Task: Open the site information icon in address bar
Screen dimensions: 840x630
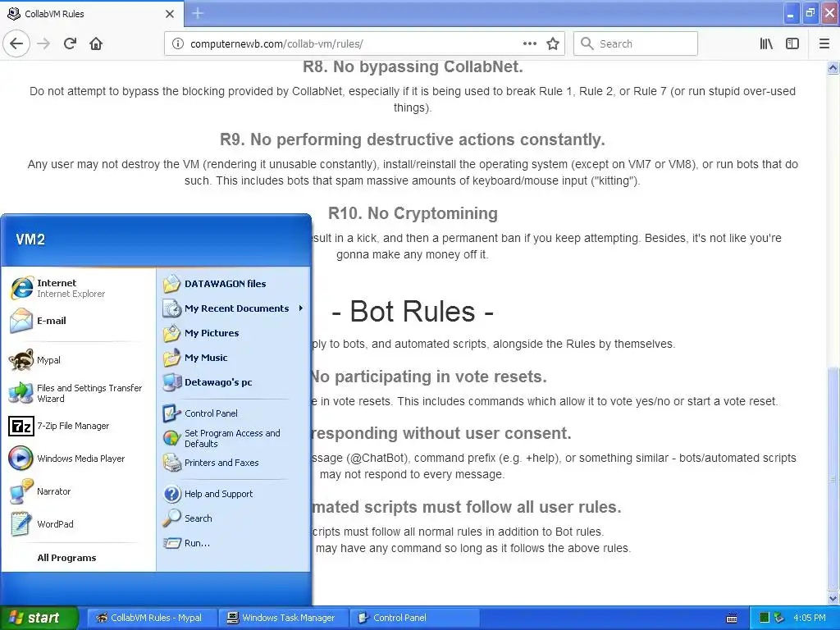Action: click(x=177, y=44)
